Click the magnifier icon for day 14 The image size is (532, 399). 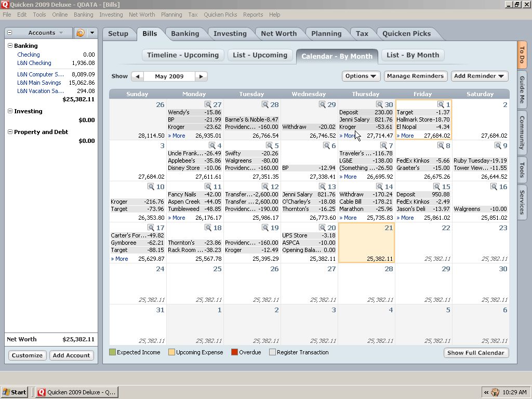coord(379,187)
